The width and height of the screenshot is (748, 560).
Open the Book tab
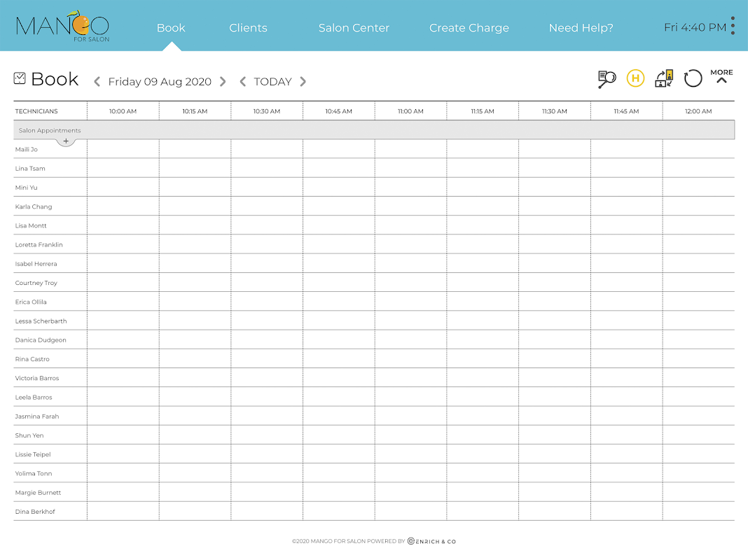pyautogui.click(x=172, y=27)
